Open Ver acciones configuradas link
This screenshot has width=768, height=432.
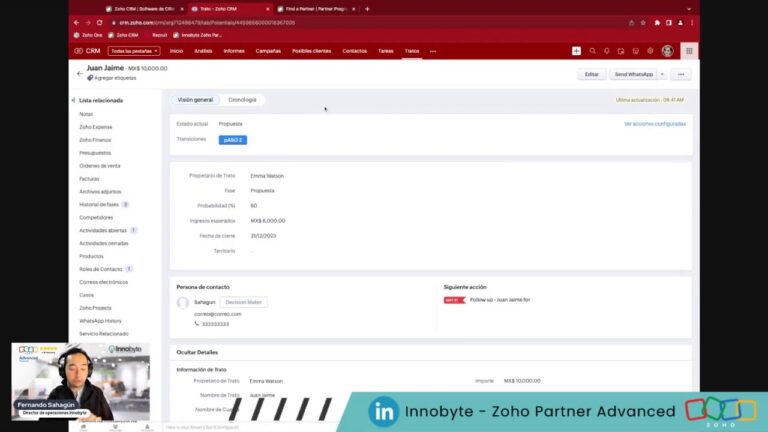click(x=655, y=124)
